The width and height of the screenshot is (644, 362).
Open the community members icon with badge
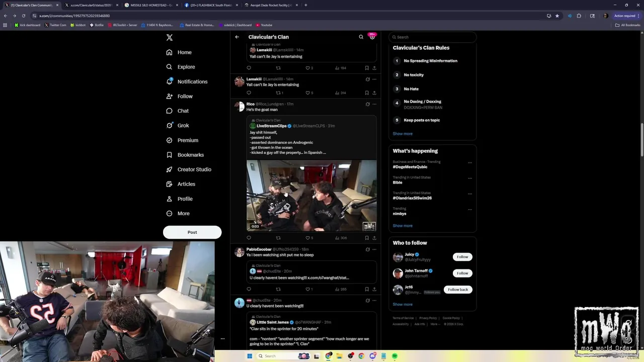point(372,37)
